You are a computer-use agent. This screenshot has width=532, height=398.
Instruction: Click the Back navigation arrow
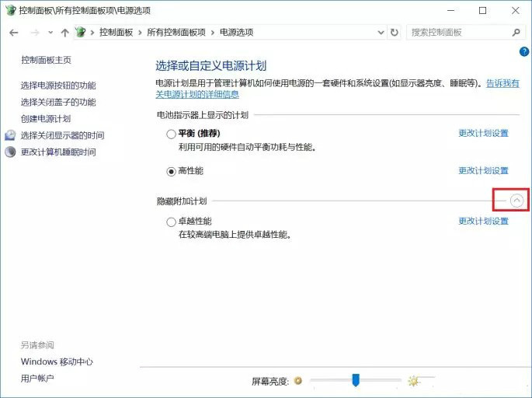(x=14, y=33)
